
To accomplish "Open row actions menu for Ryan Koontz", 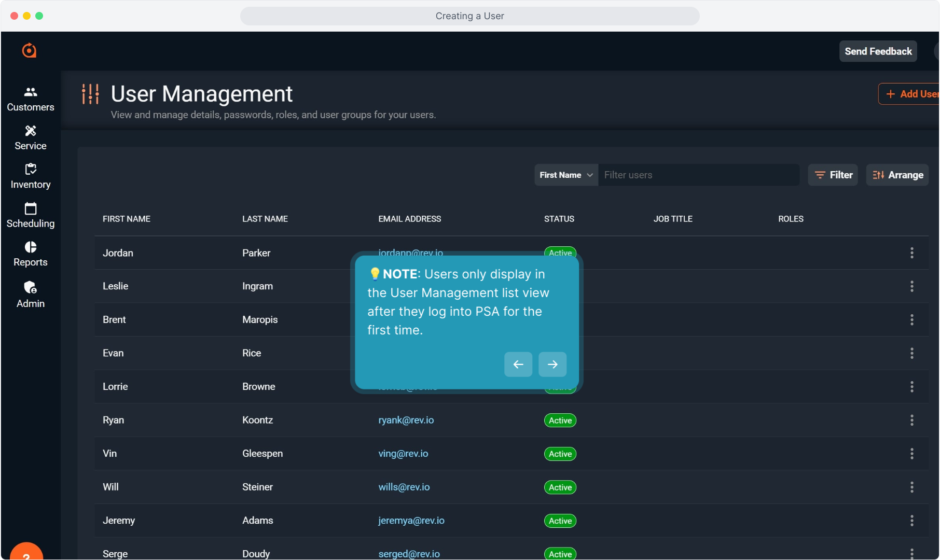I will pos(911,420).
